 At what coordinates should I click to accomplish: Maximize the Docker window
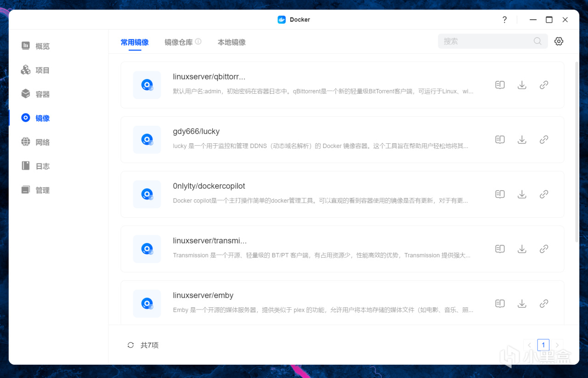coord(549,20)
